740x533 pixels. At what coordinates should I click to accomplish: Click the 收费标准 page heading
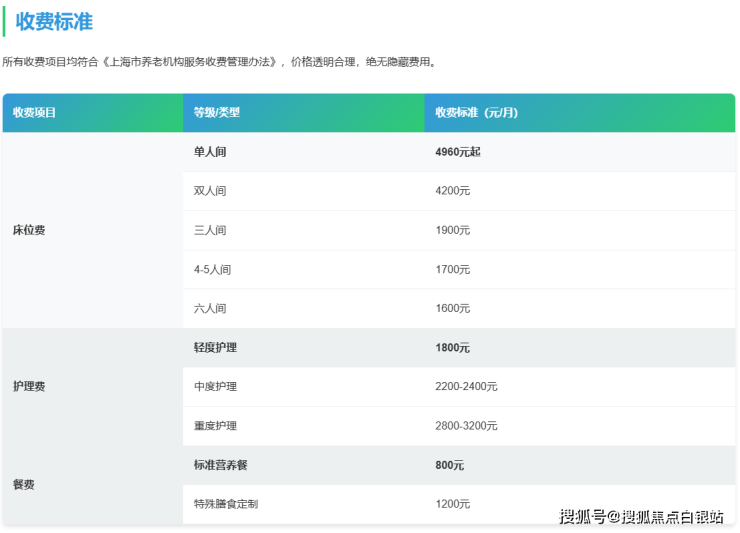[x=54, y=22]
